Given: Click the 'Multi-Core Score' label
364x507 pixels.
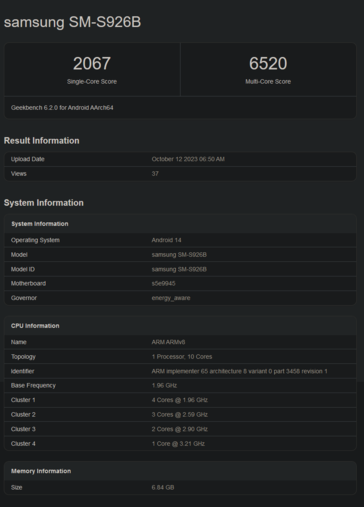Looking at the screenshot, I should tap(268, 82).
